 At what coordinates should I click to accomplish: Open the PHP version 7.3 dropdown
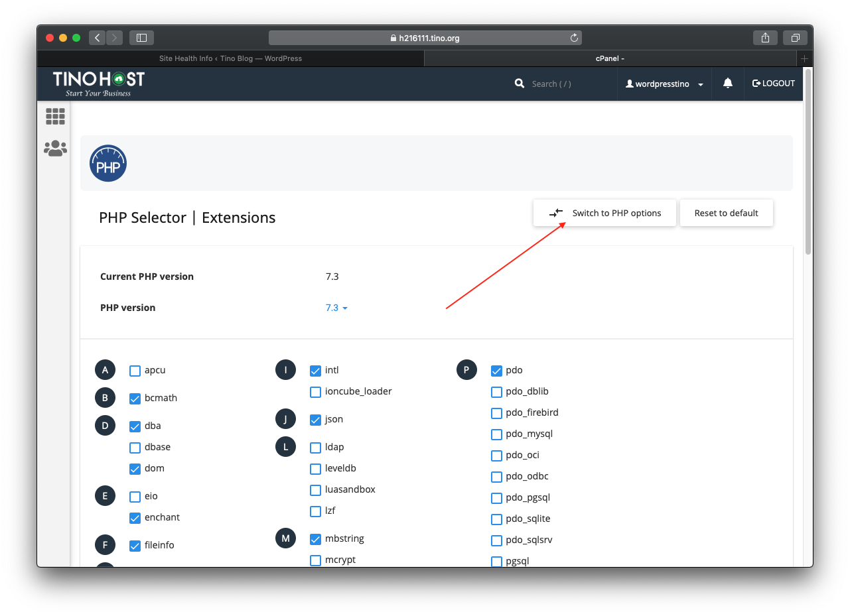[336, 308]
